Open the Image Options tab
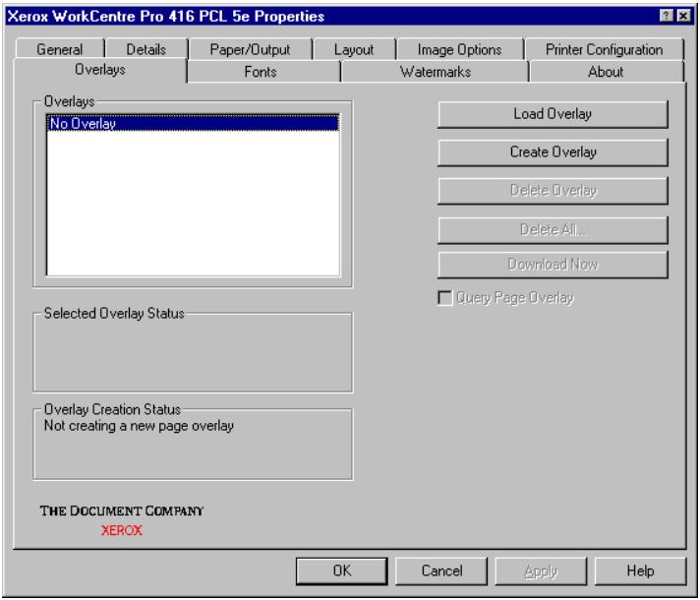Viewport: 700px width, 600px height. [x=460, y=49]
